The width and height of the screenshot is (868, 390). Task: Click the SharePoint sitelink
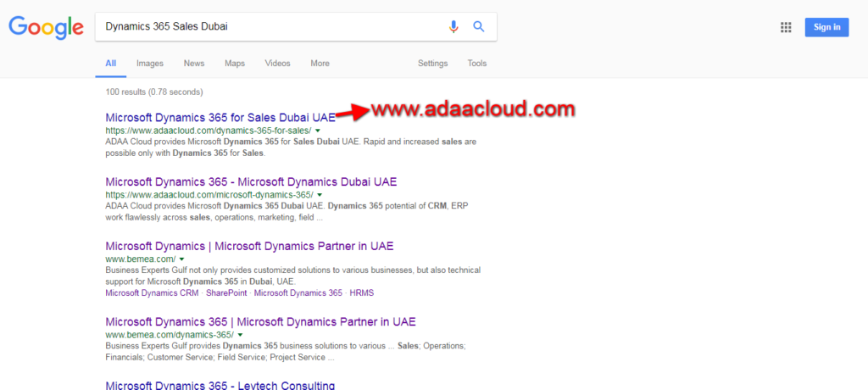[226, 293]
